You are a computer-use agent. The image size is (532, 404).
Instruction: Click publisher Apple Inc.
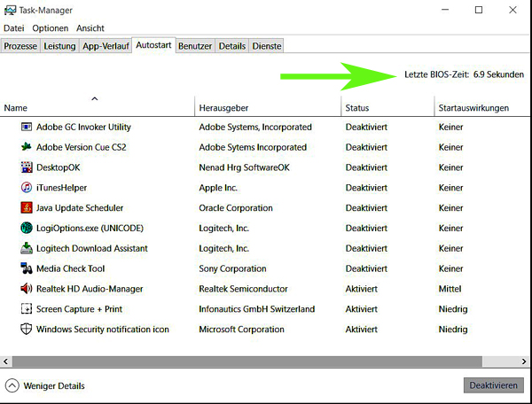218,188
